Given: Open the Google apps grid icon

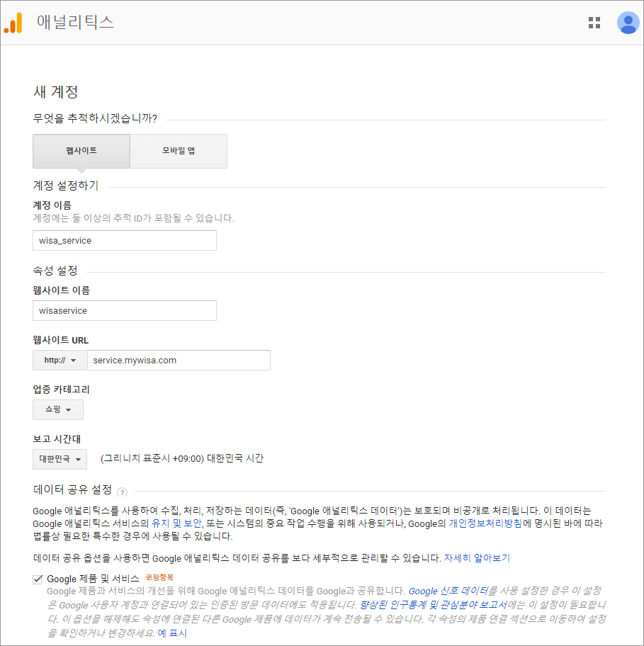Looking at the screenshot, I should (594, 23).
